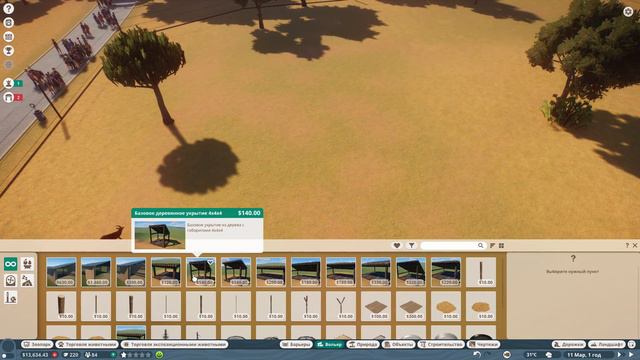
Task: Open the Торговля животными tab
Action: [87, 344]
